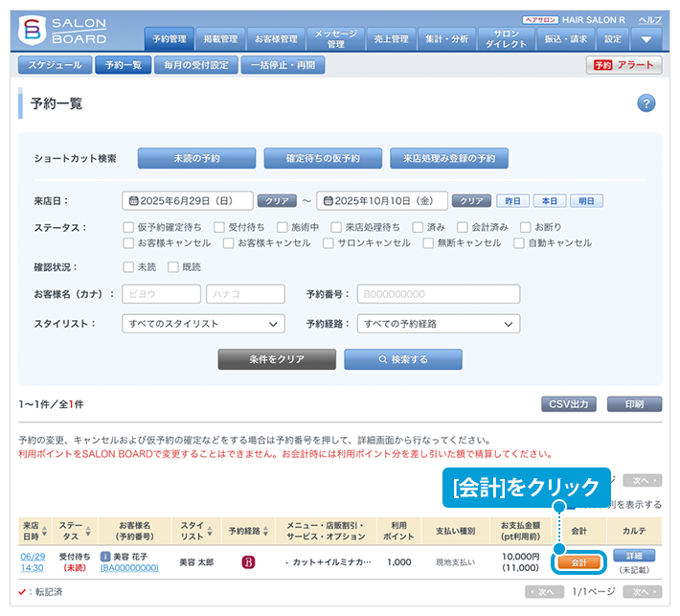Open the 予約 アラート button

click(x=623, y=65)
